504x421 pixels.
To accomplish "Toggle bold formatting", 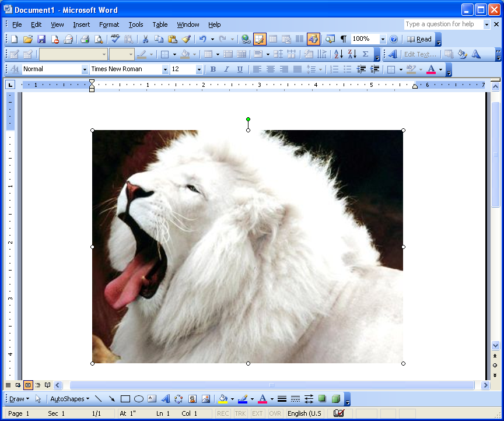I will pyautogui.click(x=213, y=69).
